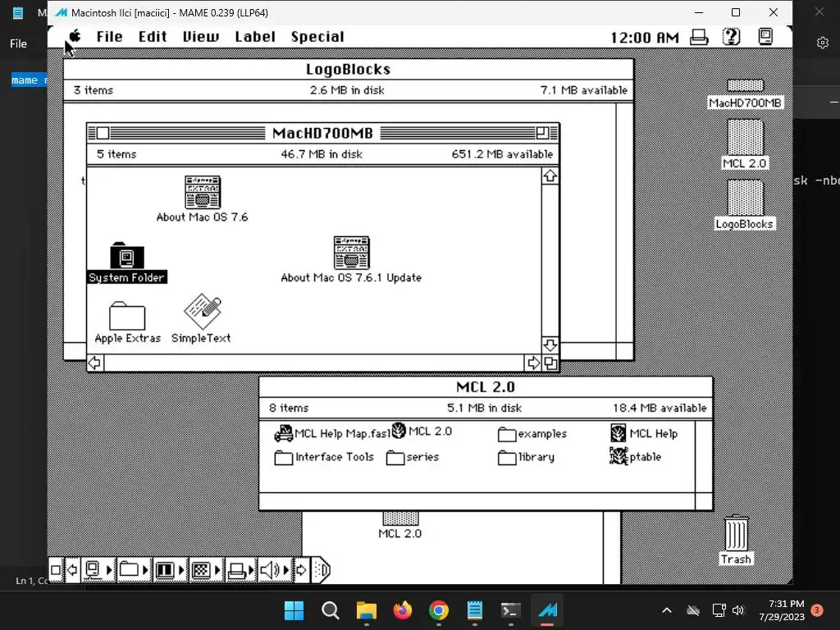Select MCL Help Map.fasl file icon
The width and height of the screenshot is (840, 630).
[x=283, y=433]
